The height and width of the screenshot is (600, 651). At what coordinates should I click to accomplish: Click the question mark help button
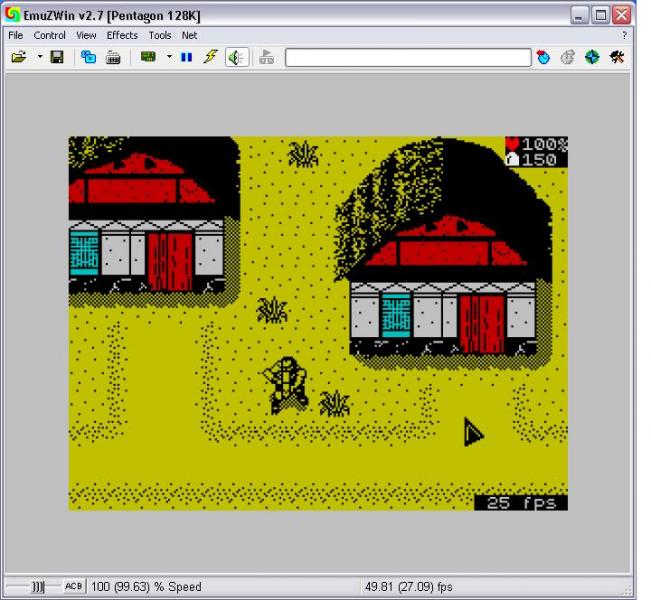point(623,35)
